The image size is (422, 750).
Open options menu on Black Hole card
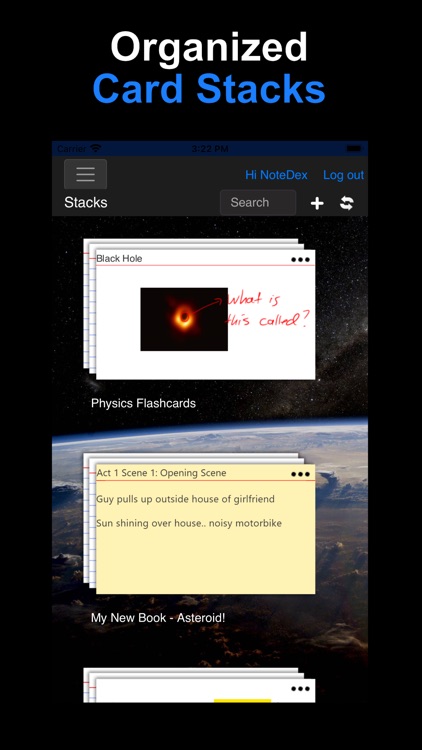300,259
